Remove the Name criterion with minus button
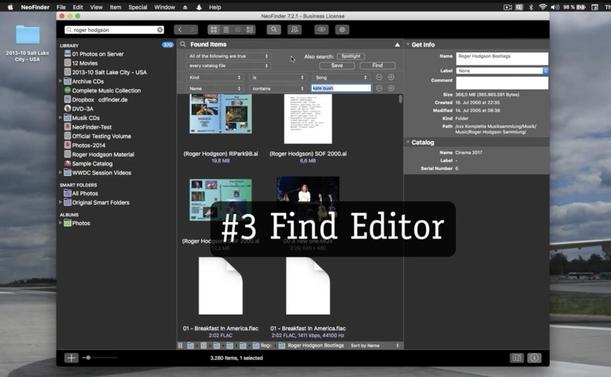The height and width of the screenshot is (377, 611). (x=379, y=88)
